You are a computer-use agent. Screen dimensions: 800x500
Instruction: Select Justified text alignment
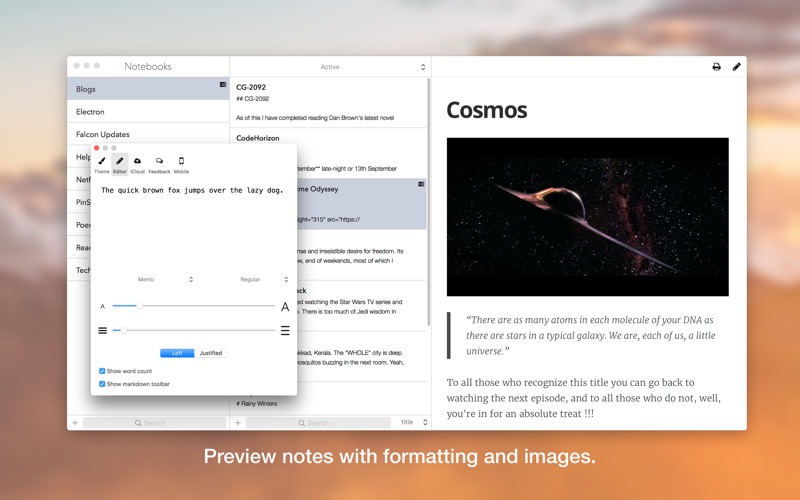coord(211,353)
